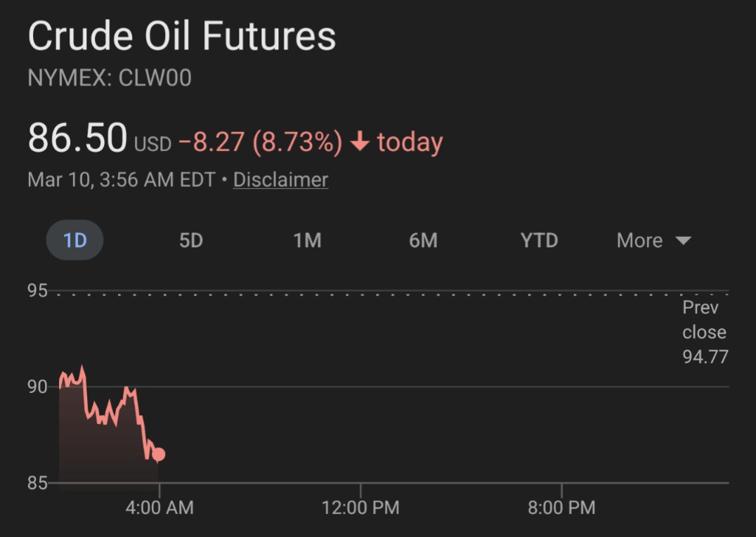This screenshot has height=537, width=756.
Task: Click the 8:00 PM time axis marker
Action: [x=561, y=507]
